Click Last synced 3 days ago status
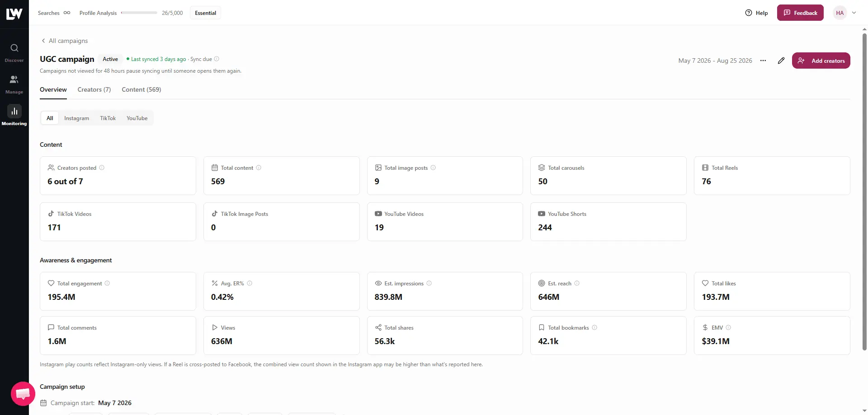Image resolution: width=868 pixels, height=415 pixels. (156, 59)
